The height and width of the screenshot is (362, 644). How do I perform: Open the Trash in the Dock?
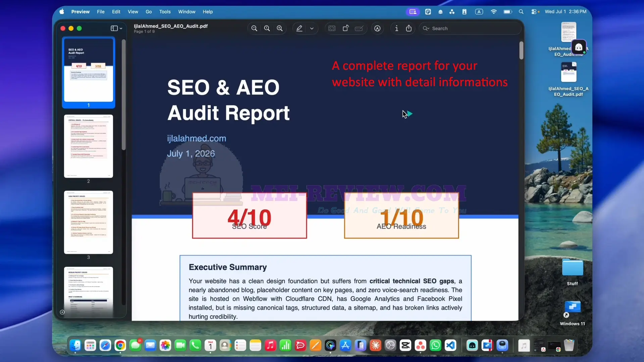click(x=569, y=345)
